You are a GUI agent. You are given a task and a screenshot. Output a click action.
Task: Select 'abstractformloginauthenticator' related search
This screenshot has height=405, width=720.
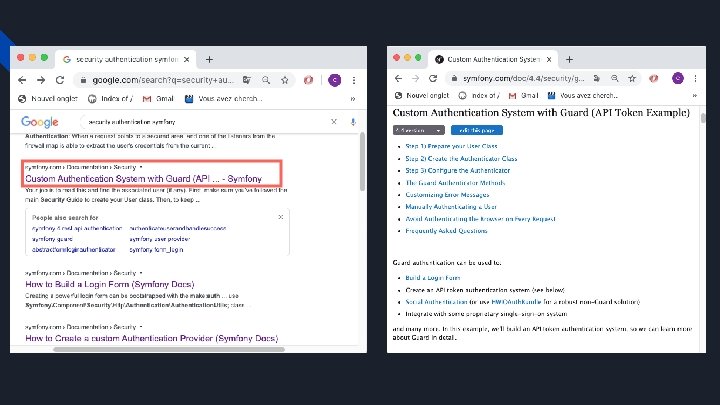[x=73, y=250]
